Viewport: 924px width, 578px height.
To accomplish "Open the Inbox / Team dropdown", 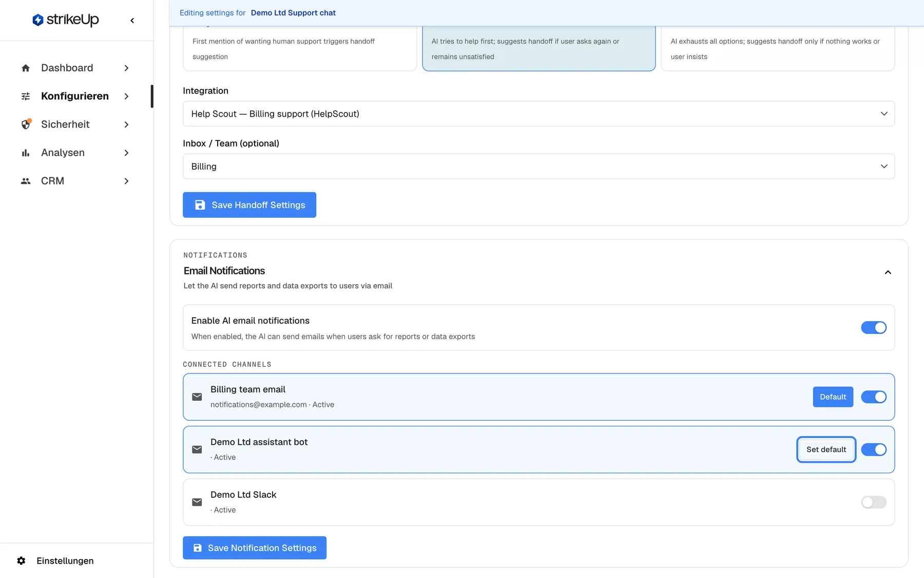I will pyautogui.click(x=538, y=166).
